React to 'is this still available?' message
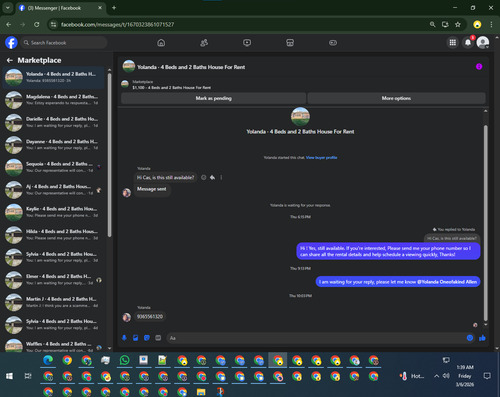The width and height of the screenshot is (500, 397). pos(204,178)
